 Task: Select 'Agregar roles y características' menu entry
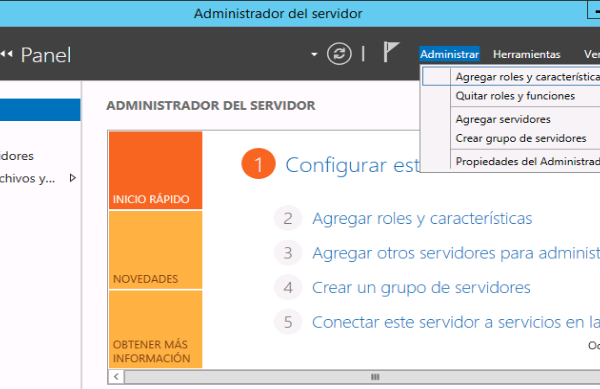click(511, 77)
